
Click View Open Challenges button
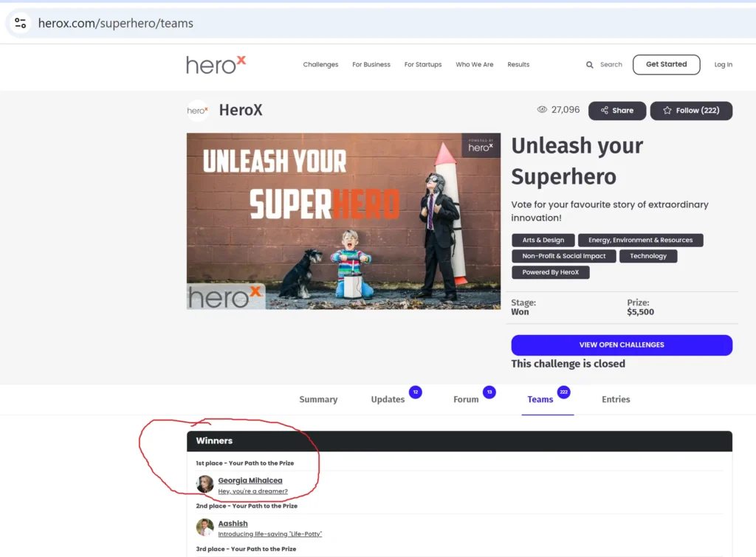tap(622, 345)
